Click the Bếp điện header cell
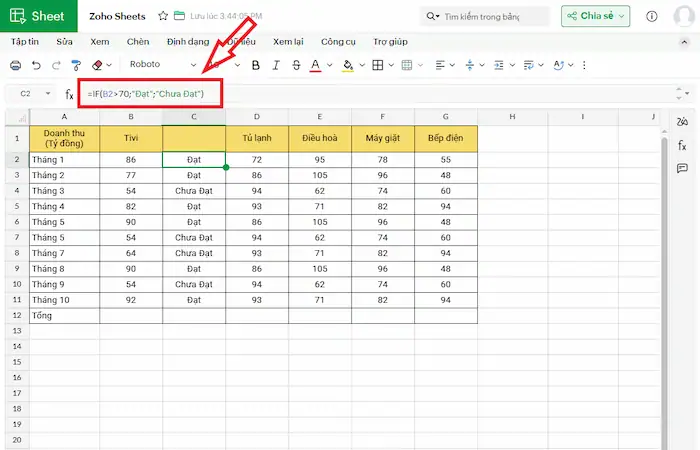The image size is (700, 450). coord(446,138)
